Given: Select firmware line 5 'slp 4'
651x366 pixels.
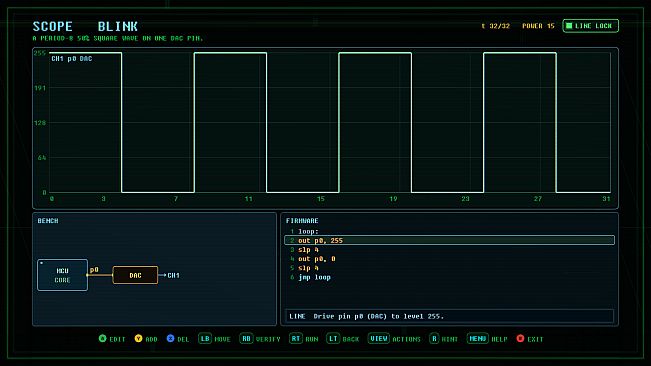Looking at the screenshot, I should pos(450,268).
